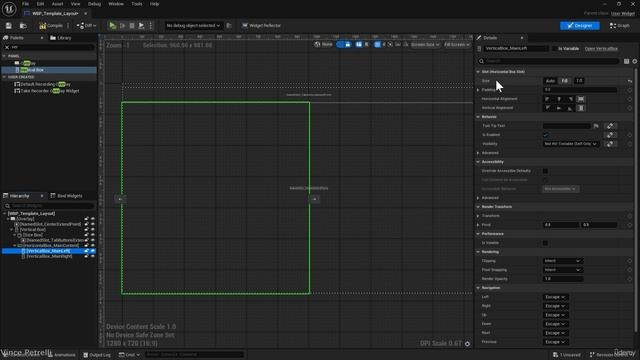640x360 pixels.
Task: Open the Visibility dropdown
Action: [x=571, y=144]
